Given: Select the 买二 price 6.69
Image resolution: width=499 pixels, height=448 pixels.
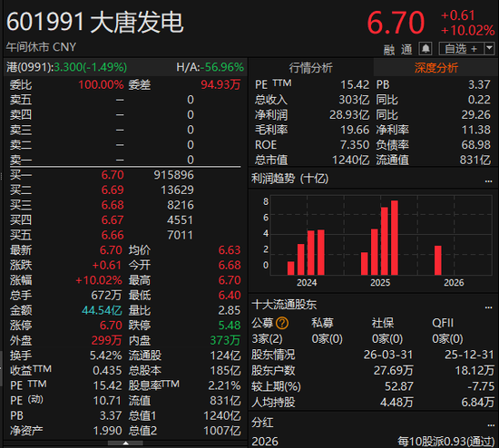Looking at the screenshot, I should 113,190.
